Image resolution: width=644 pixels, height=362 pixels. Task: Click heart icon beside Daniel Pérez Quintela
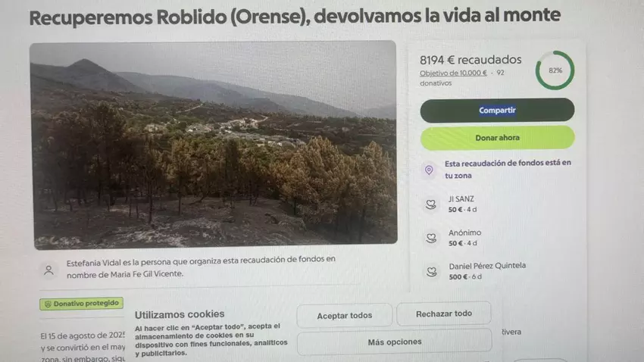[431, 271]
